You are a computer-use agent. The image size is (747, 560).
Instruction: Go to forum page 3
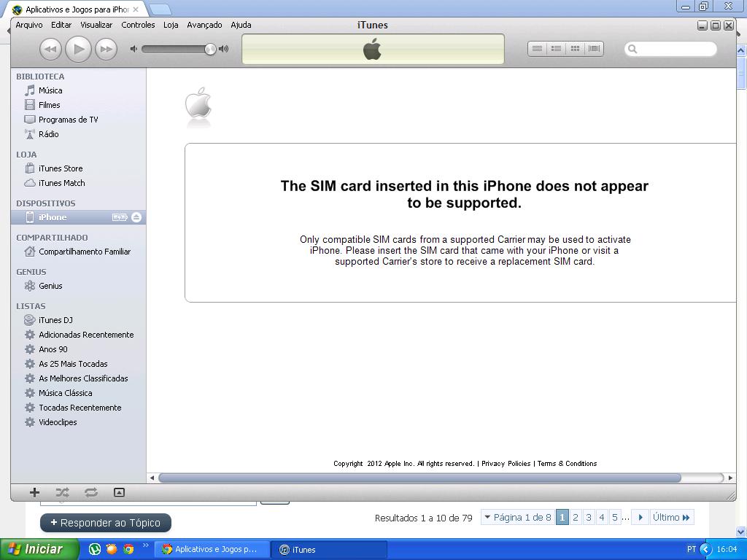click(x=589, y=517)
